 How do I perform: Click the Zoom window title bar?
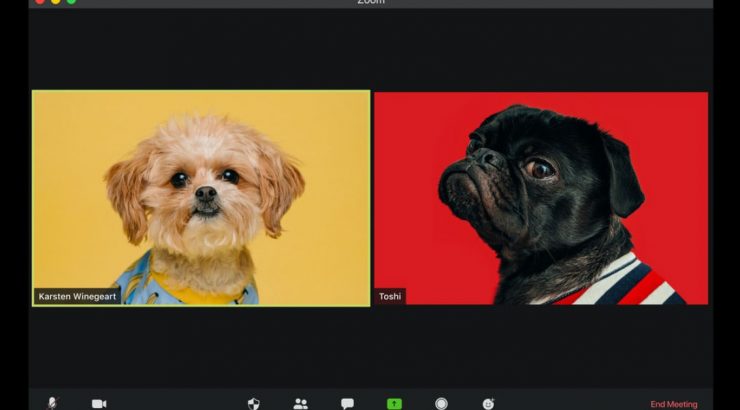click(370, 2)
